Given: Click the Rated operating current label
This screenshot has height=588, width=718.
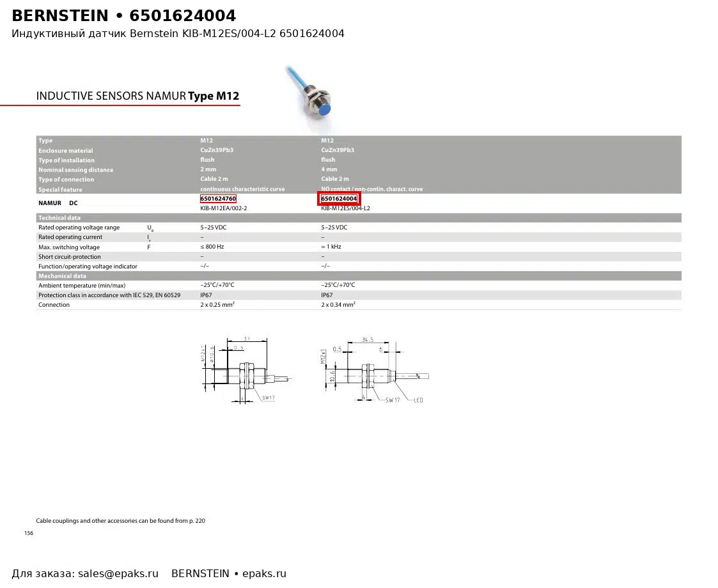Looking at the screenshot, I should pyautogui.click(x=70, y=237).
